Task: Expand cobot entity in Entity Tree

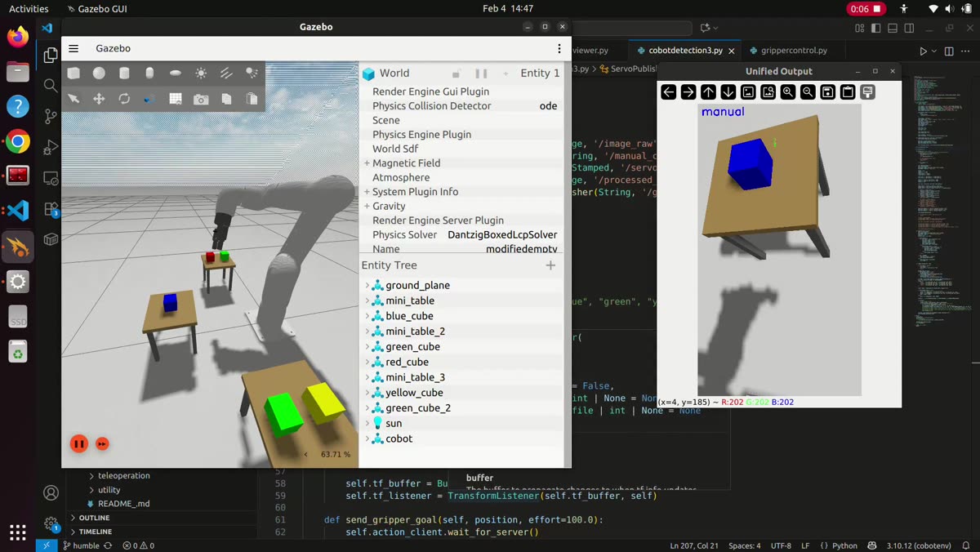Action: [x=367, y=438]
